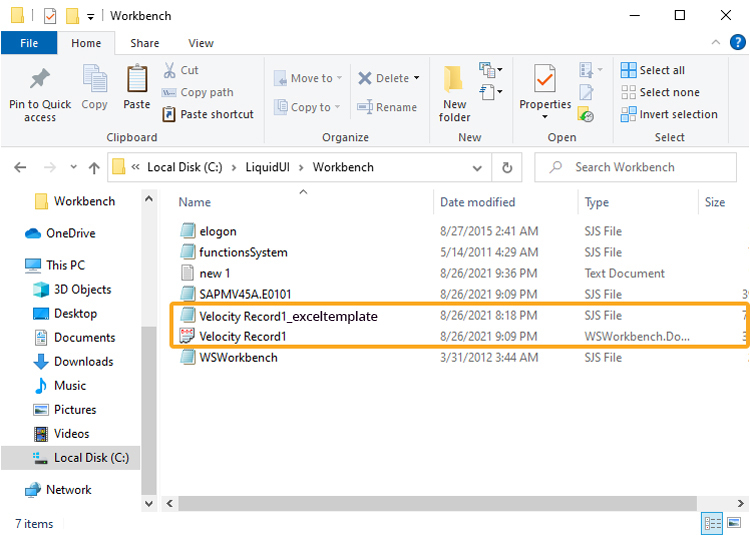Click the Back navigation arrow
Image resolution: width=750 pixels, height=536 pixels.
coord(20,167)
